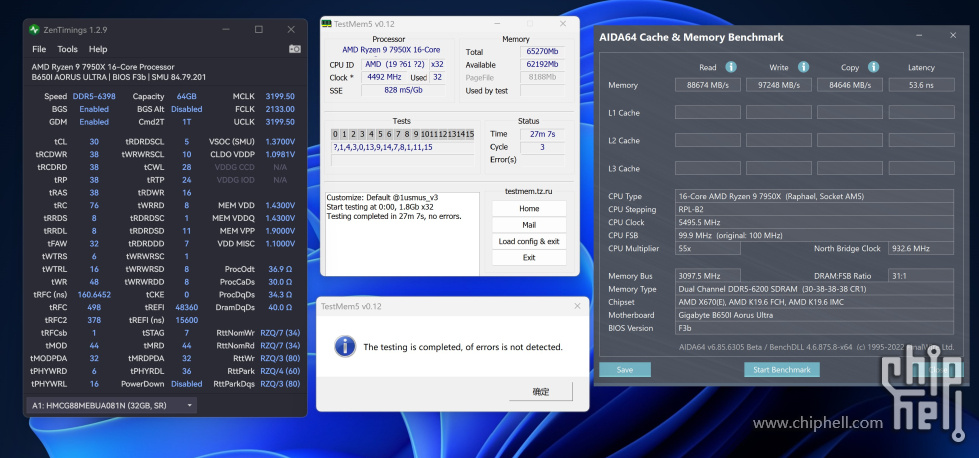The width and height of the screenshot is (979, 458).
Task: Click the CPU Multiplier 55x field
Action: pyautogui.click(x=707, y=248)
